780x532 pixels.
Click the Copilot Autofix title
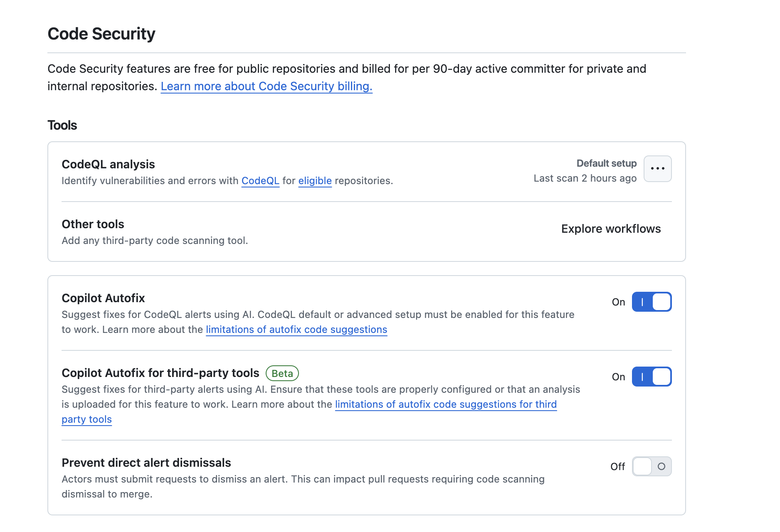(x=103, y=298)
